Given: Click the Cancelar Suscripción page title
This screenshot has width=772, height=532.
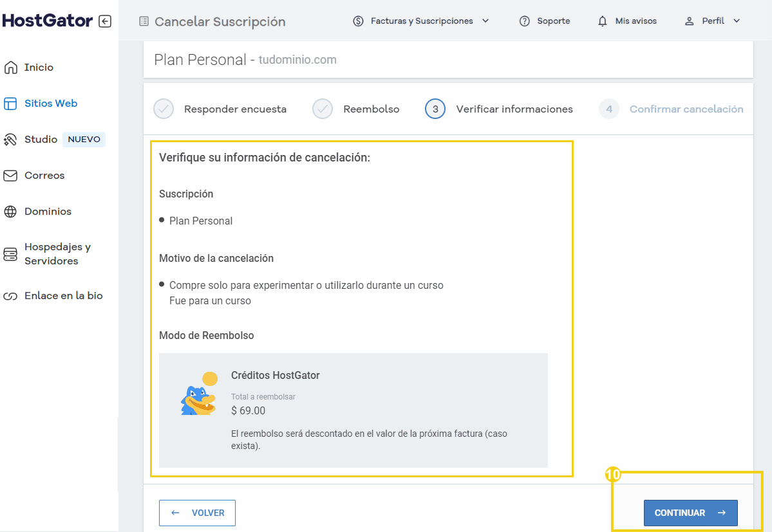Looking at the screenshot, I should coord(220,22).
